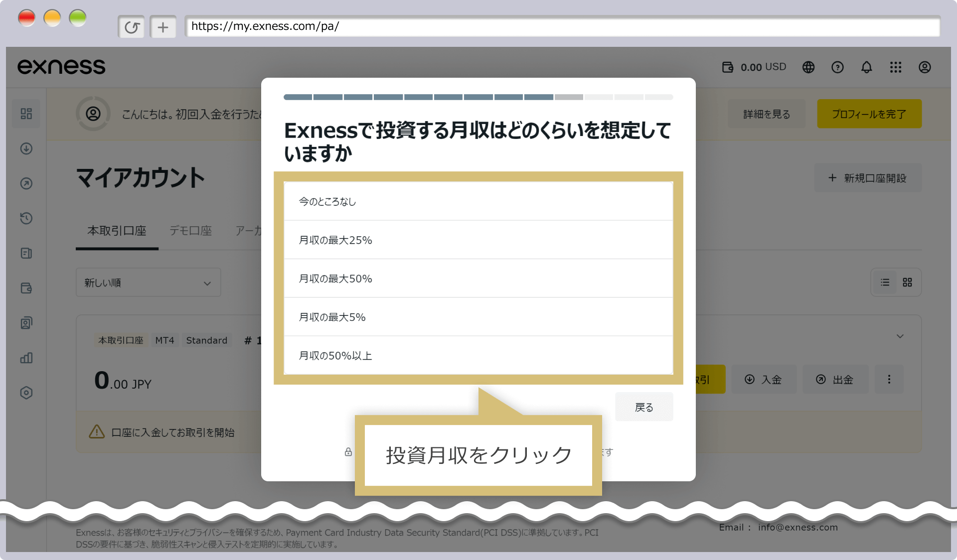This screenshot has width=957, height=560.
Task: Click the 戻る back button
Action: click(x=644, y=407)
